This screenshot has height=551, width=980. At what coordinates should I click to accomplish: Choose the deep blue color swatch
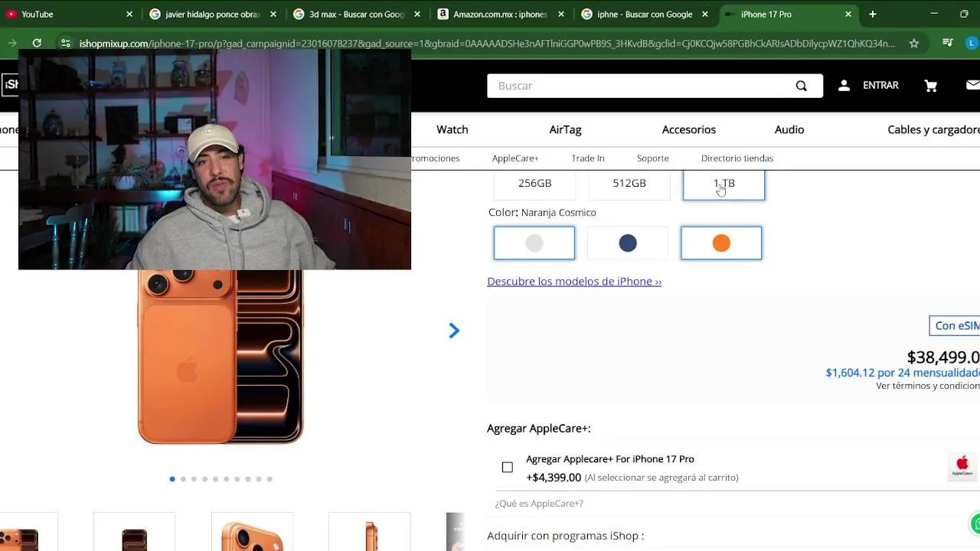point(628,243)
